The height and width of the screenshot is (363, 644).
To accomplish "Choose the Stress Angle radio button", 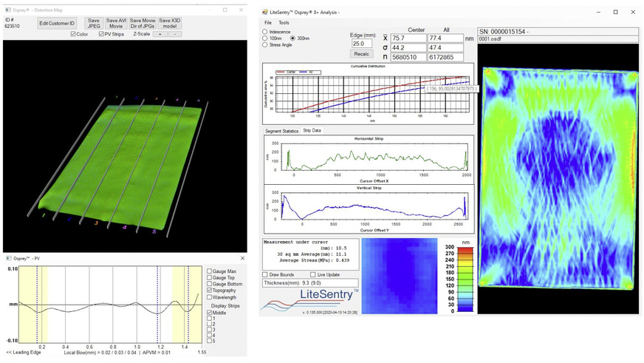I will click(x=265, y=44).
